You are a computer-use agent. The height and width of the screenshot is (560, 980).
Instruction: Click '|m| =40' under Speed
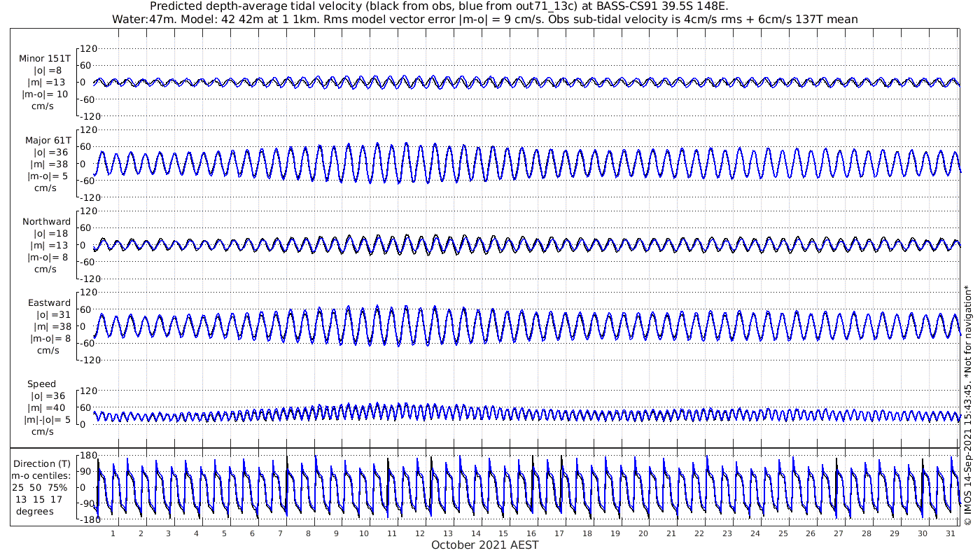tap(50, 408)
